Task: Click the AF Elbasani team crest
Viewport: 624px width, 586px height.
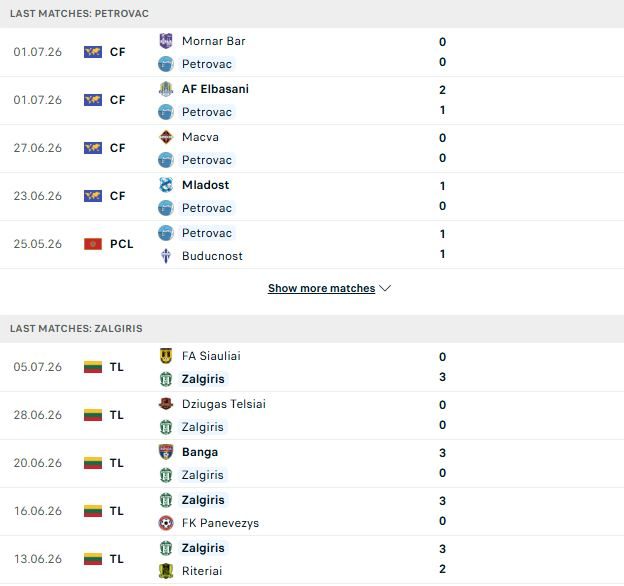Action: [166, 89]
